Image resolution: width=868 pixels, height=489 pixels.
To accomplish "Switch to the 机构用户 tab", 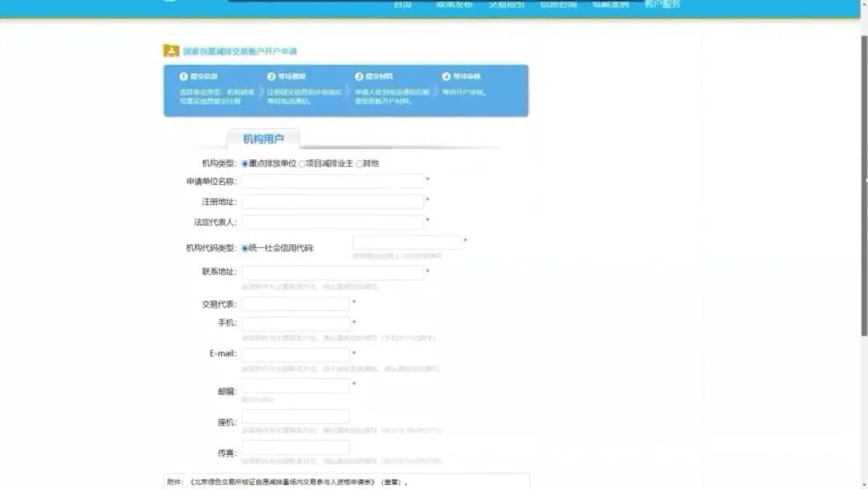I will (265, 138).
